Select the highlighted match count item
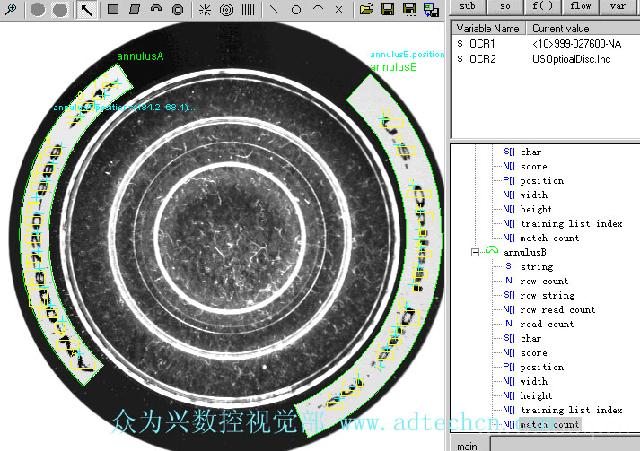Viewport: 640px width, 451px height. click(549, 424)
